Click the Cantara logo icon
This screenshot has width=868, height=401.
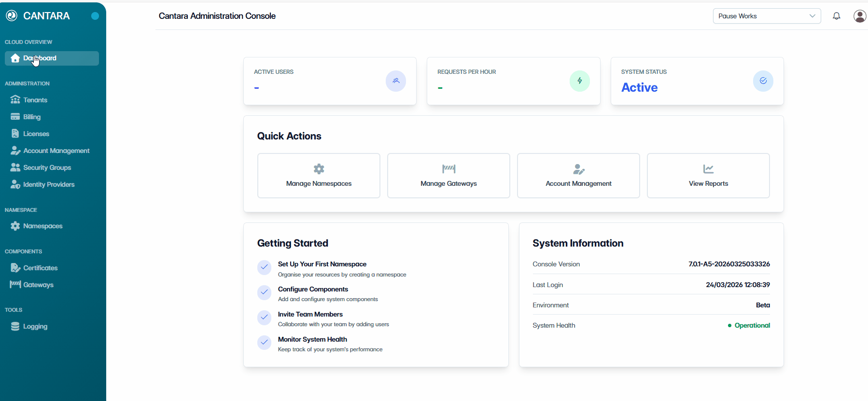click(12, 16)
